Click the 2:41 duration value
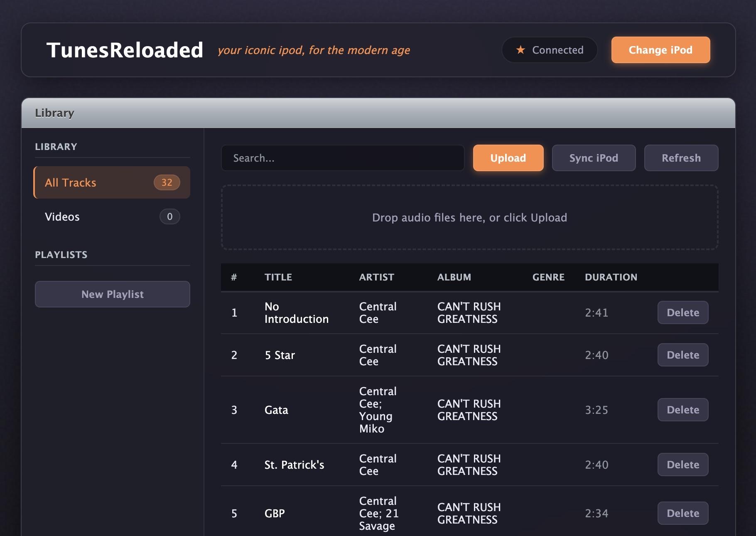 pyautogui.click(x=596, y=312)
